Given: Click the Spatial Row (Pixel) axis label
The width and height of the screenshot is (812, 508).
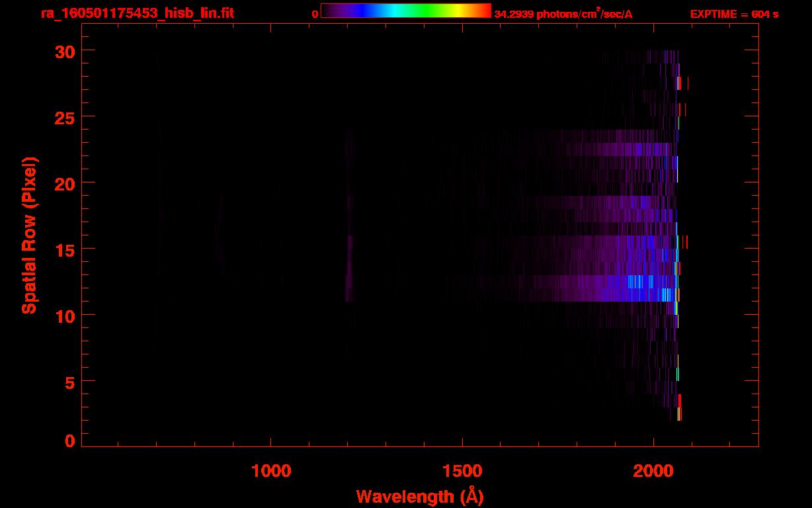Looking at the screenshot, I should click(29, 235).
